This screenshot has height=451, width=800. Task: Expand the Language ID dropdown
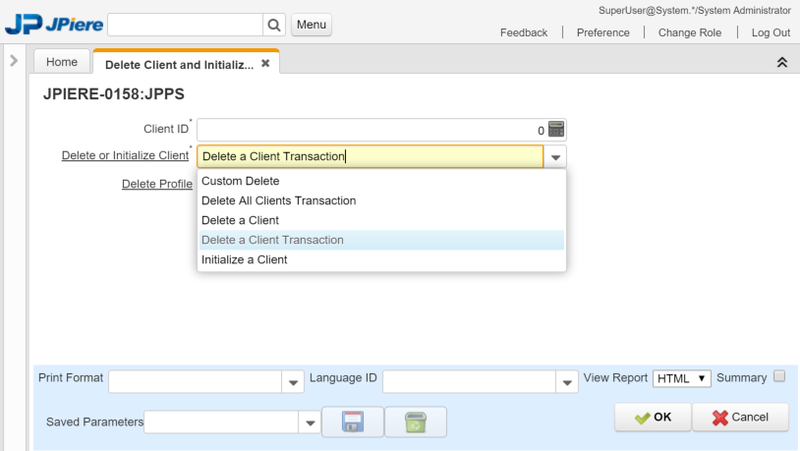pyautogui.click(x=568, y=383)
